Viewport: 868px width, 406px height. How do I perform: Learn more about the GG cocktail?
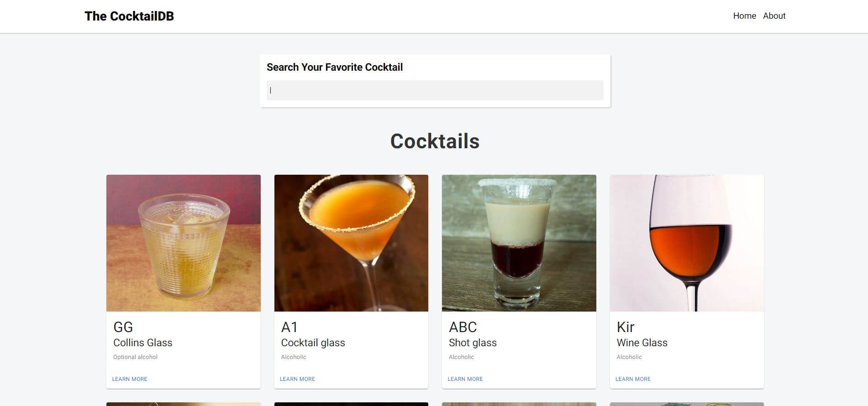tap(130, 379)
